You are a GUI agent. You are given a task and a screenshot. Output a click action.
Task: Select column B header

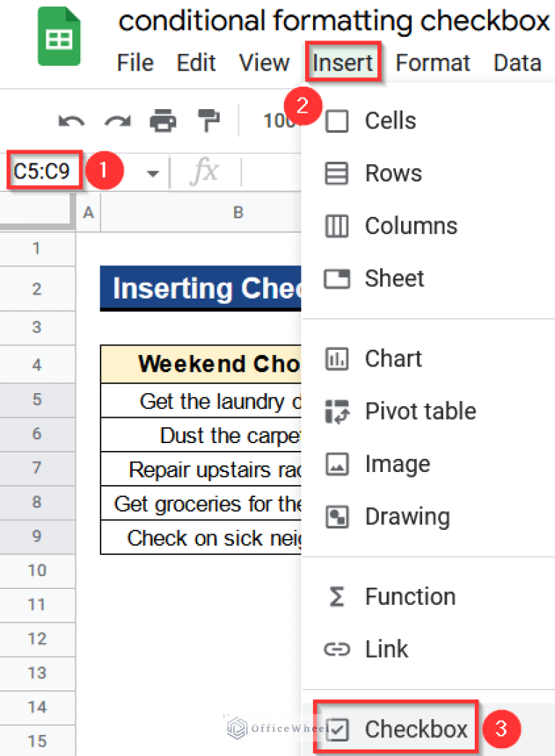click(x=238, y=212)
